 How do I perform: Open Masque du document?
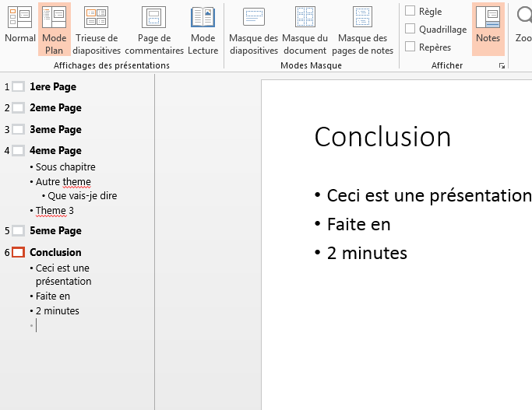click(x=305, y=28)
